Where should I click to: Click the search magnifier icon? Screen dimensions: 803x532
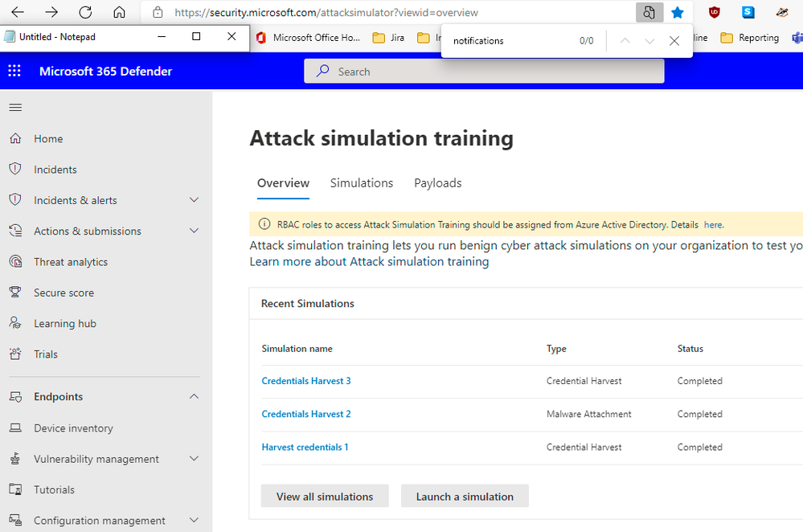coord(322,71)
